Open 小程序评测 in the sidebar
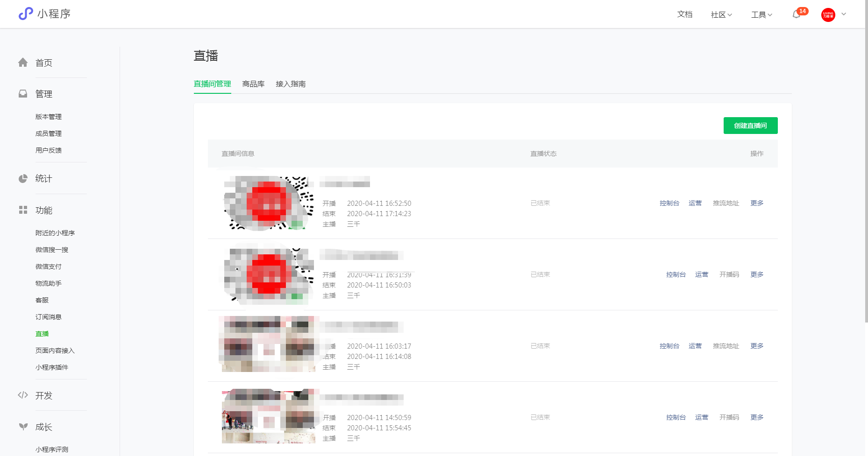868x456 pixels. 52,449
